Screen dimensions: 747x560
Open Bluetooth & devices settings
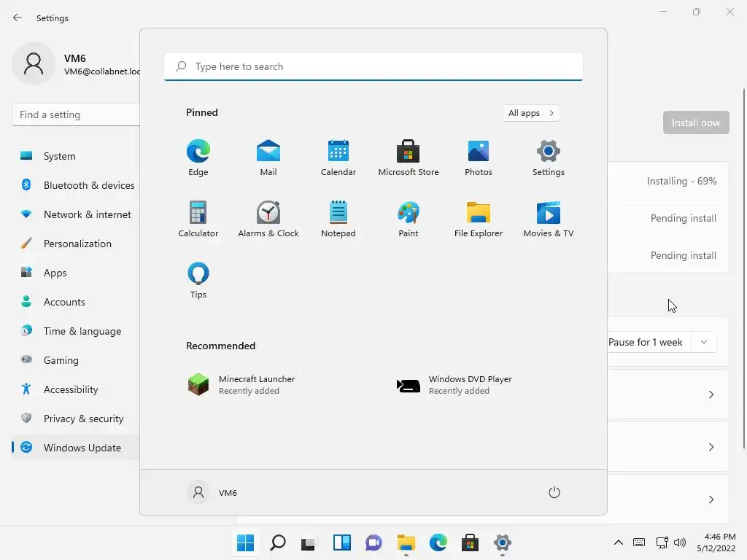[76, 185]
